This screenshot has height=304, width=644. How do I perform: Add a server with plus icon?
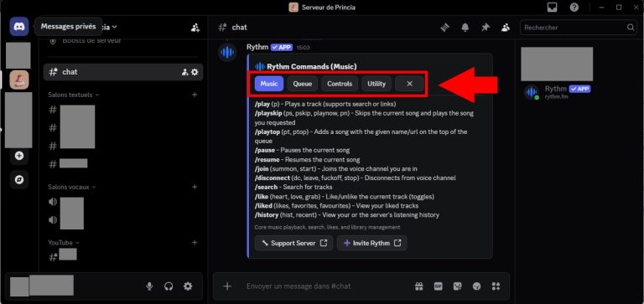click(19, 156)
